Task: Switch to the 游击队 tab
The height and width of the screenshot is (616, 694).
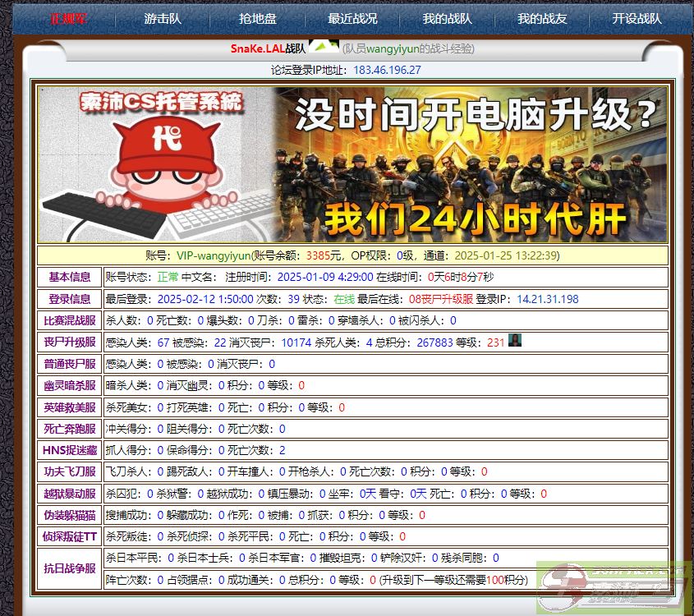Action: [163, 19]
